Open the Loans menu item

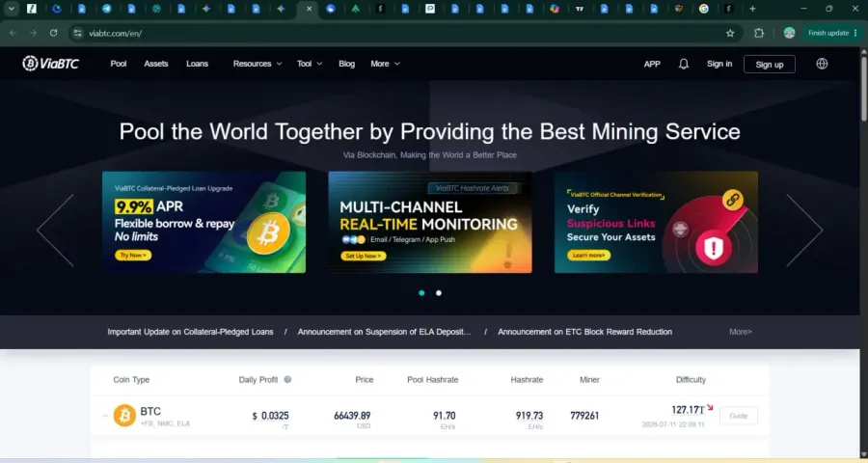[197, 64]
